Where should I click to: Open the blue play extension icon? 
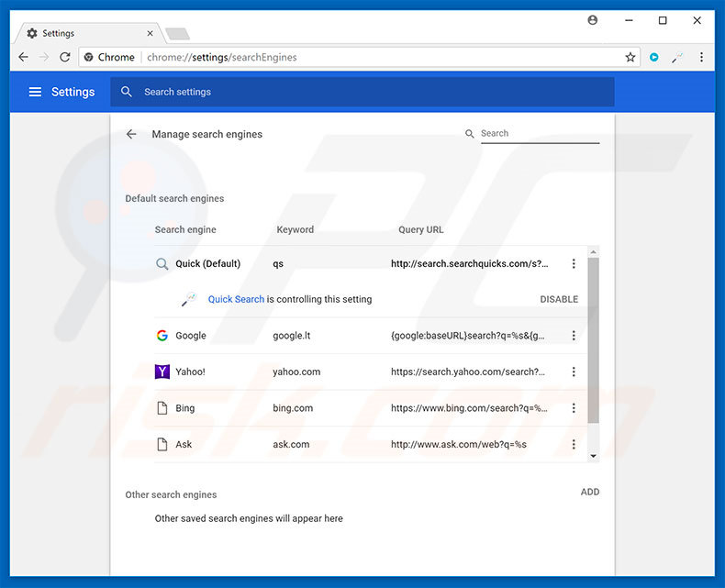(x=653, y=57)
